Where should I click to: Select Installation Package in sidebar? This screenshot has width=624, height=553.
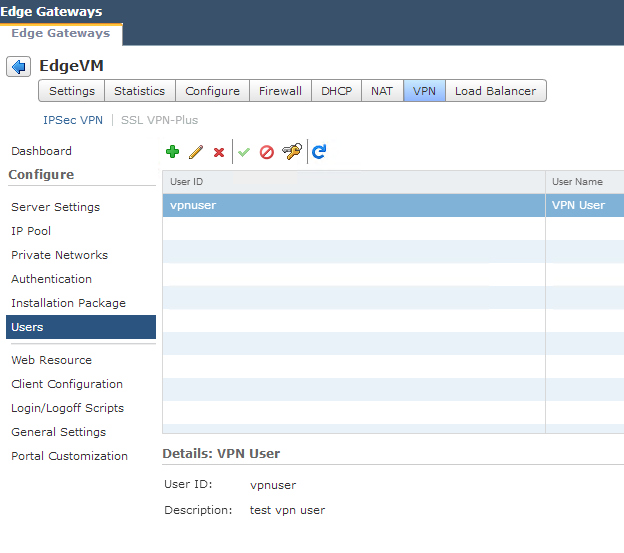[x=68, y=303]
